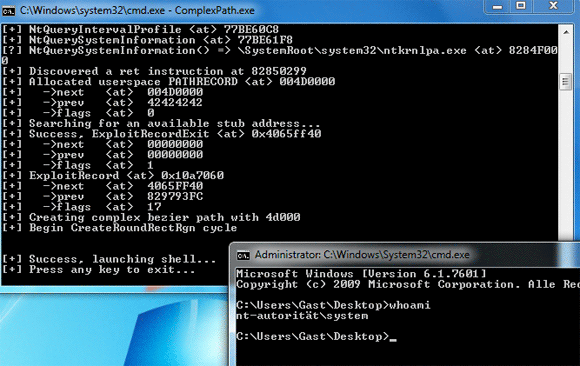The height and width of the screenshot is (366, 580).
Task: Click 'Allocated userspace PATHRECORD <at> 004D0000' line
Action: tap(169, 81)
